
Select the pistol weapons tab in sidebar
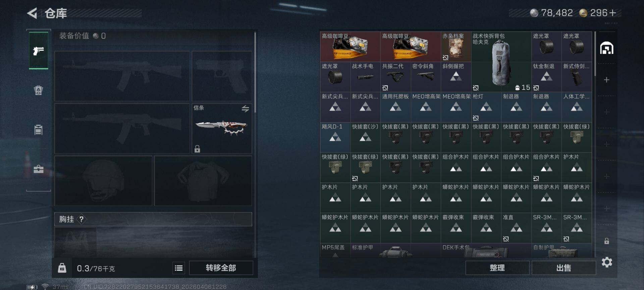[39, 51]
